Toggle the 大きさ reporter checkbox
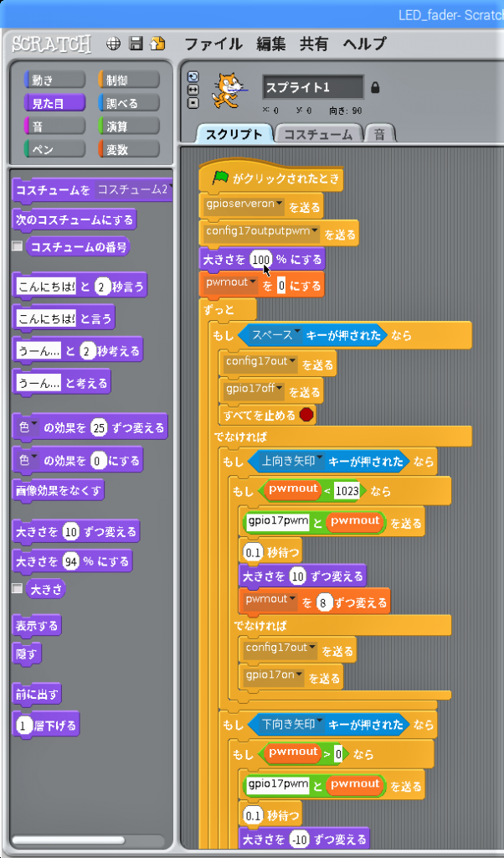Image resolution: width=504 pixels, height=858 pixels. 18,588
